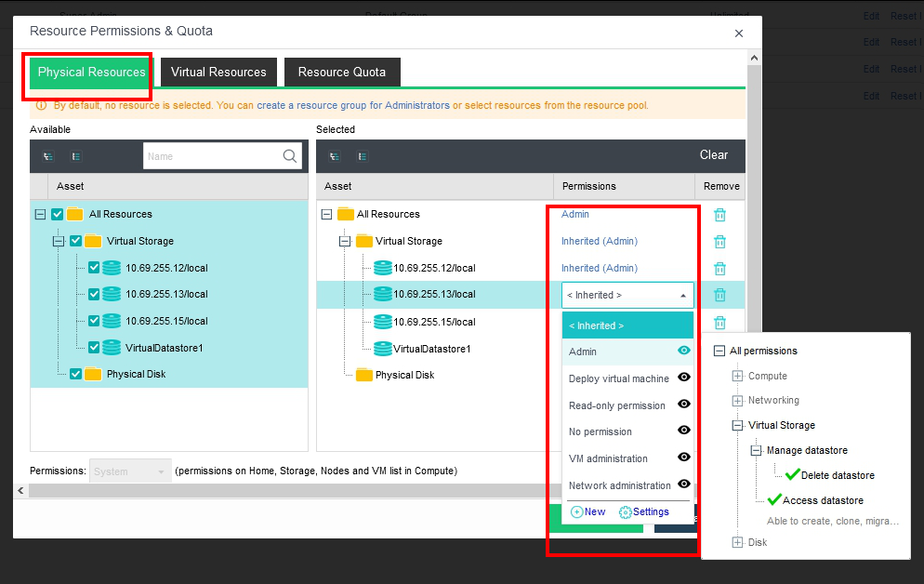The height and width of the screenshot is (584, 924).
Task: Uncheck Virtual Storage checkbox in Available
Action: tap(75, 241)
